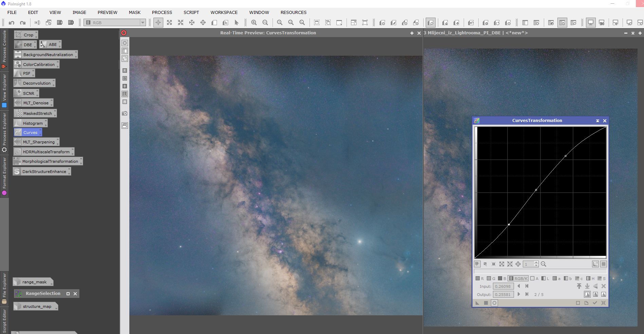644x334 pixels.
Task: Click the Zoom In magnifier in toolbar
Action: 254,23
